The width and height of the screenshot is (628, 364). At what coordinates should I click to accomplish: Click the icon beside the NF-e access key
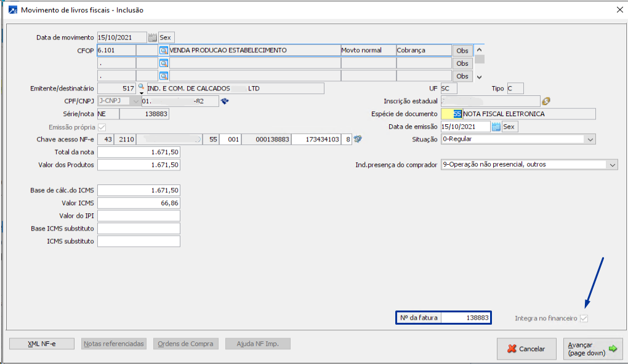[358, 140]
